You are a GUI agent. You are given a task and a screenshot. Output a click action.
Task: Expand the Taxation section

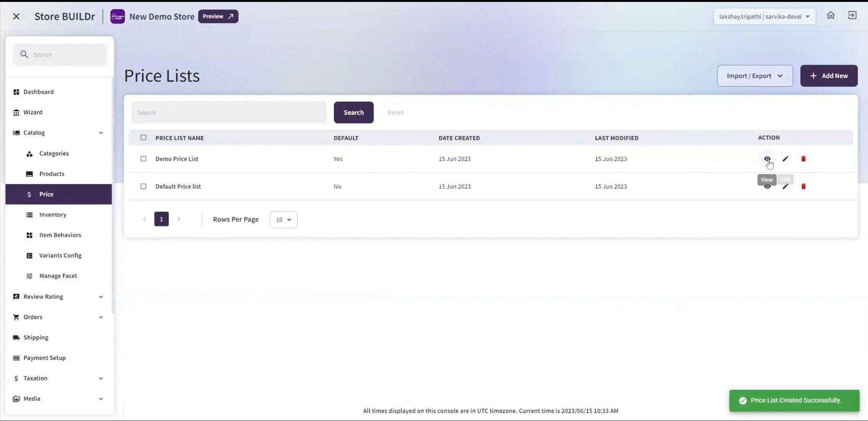point(36,378)
